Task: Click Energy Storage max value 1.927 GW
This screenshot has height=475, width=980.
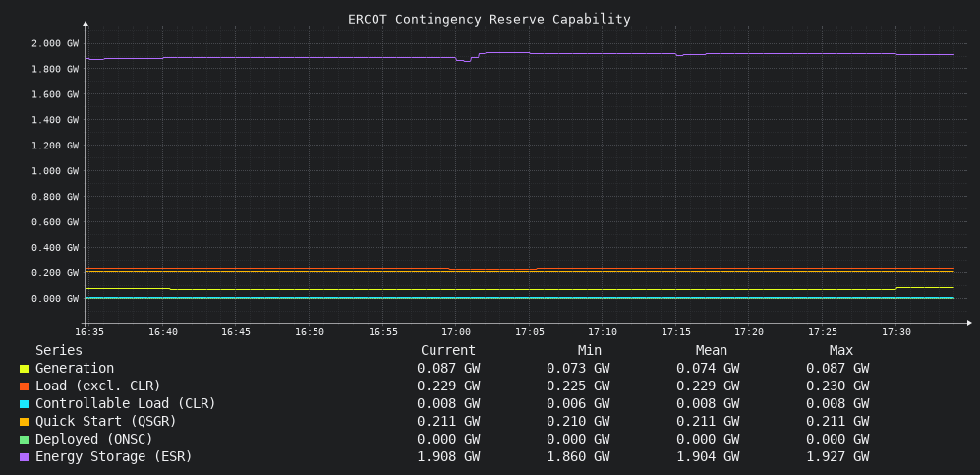Action: (x=837, y=456)
